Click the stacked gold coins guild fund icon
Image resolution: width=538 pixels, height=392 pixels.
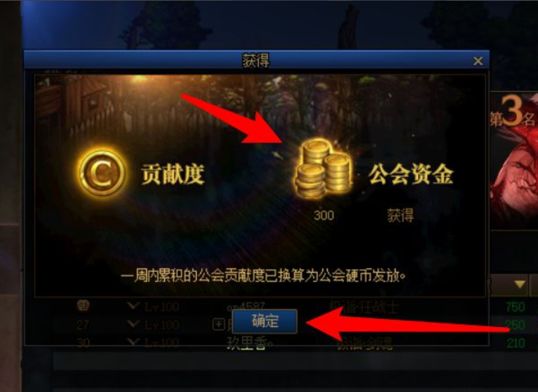323,169
